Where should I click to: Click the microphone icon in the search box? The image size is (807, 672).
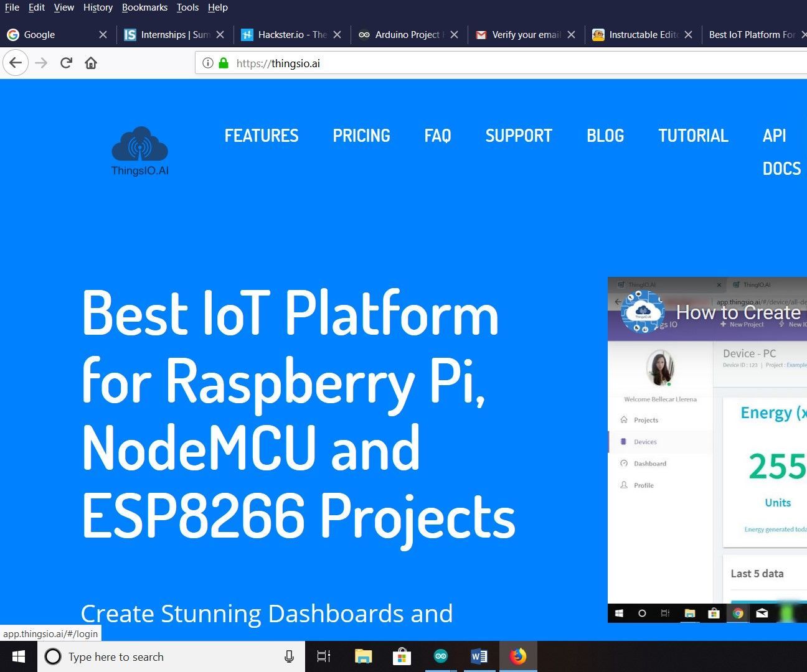click(x=288, y=656)
